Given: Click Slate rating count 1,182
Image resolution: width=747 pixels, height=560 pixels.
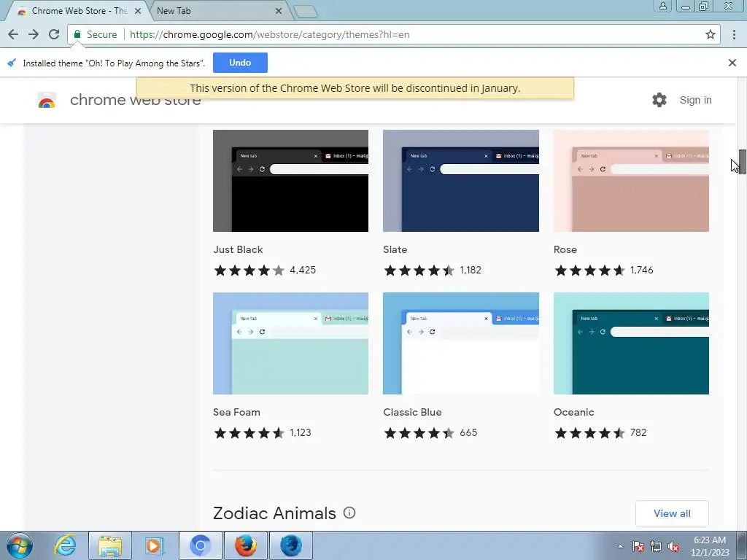Looking at the screenshot, I should pyautogui.click(x=471, y=270).
